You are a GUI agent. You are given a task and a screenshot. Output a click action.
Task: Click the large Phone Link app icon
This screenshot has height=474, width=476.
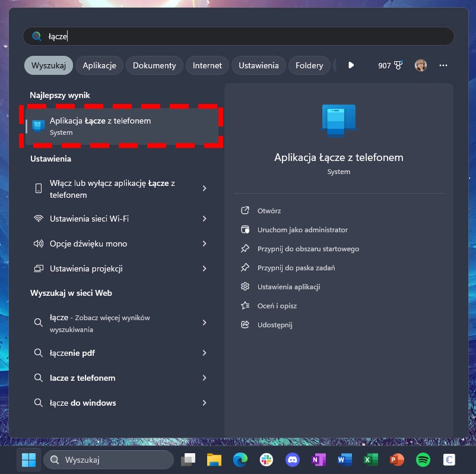tap(338, 121)
